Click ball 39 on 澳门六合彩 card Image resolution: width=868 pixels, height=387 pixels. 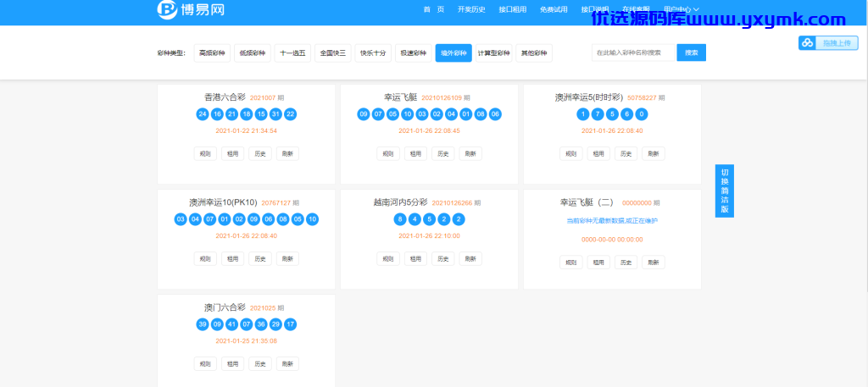203,324
